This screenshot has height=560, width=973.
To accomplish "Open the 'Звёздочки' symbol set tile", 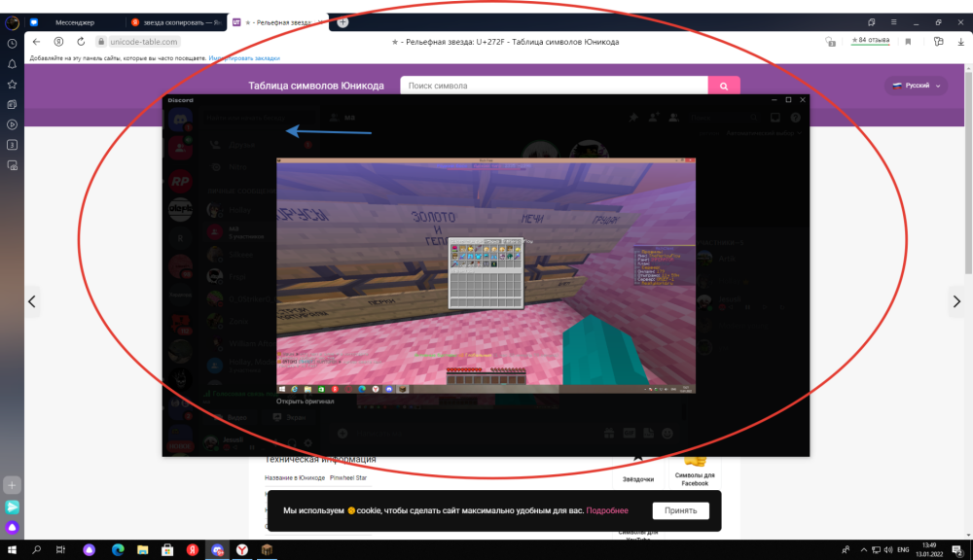I will 638,472.
